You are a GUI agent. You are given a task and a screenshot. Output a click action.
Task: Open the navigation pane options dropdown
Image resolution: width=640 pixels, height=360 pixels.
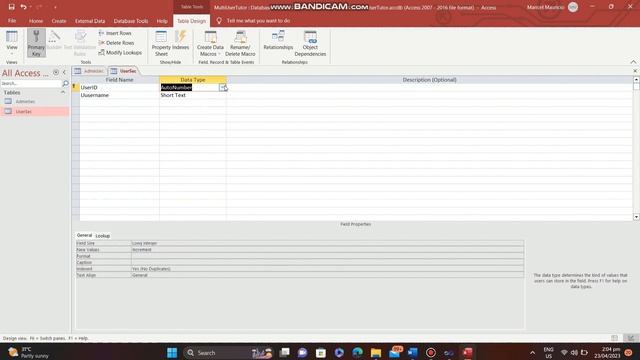[56, 73]
